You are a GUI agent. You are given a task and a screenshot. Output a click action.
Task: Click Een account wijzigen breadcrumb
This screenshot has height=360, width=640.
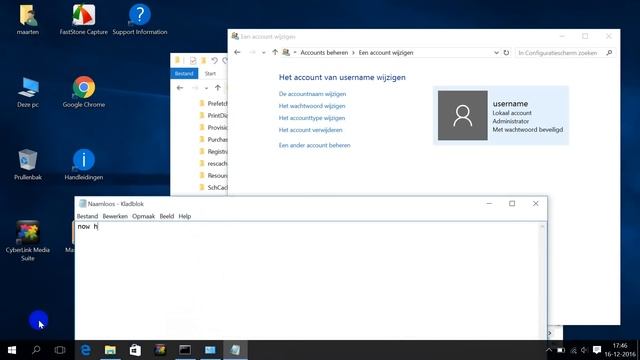pos(386,53)
